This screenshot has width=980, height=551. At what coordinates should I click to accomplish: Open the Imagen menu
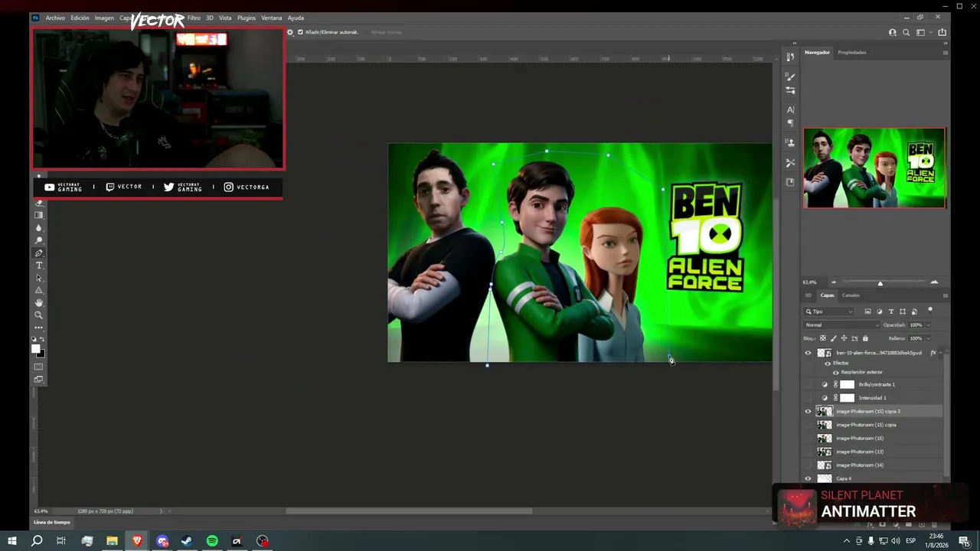pos(104,18)
